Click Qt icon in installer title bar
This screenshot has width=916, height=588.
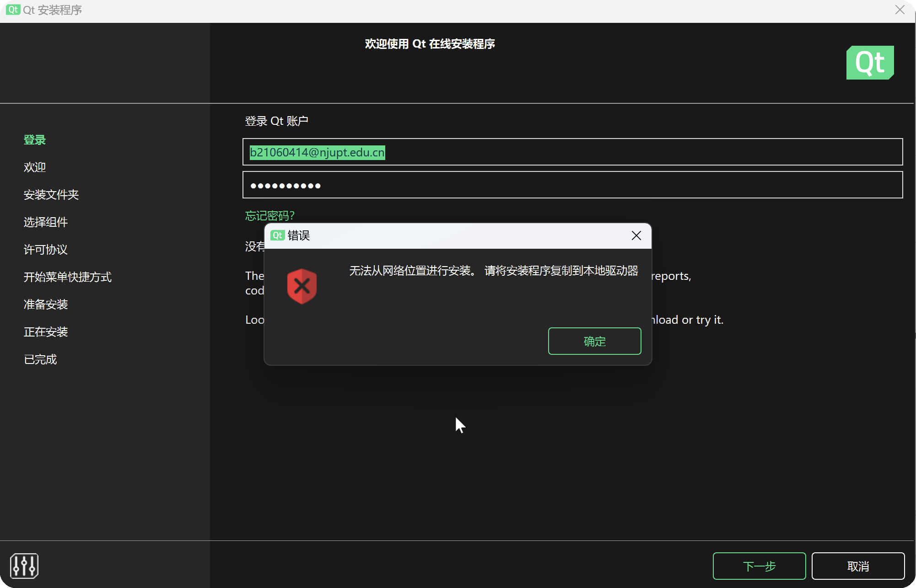click(x=13, y=10)
